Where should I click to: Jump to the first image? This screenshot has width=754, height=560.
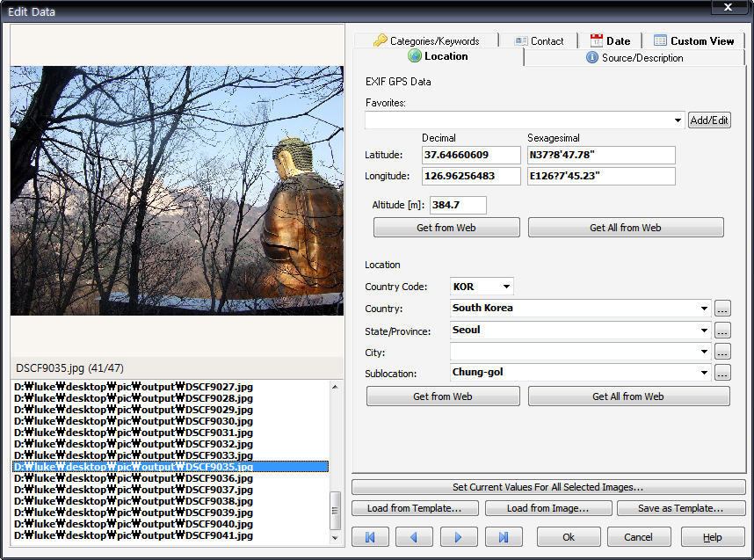369,536
